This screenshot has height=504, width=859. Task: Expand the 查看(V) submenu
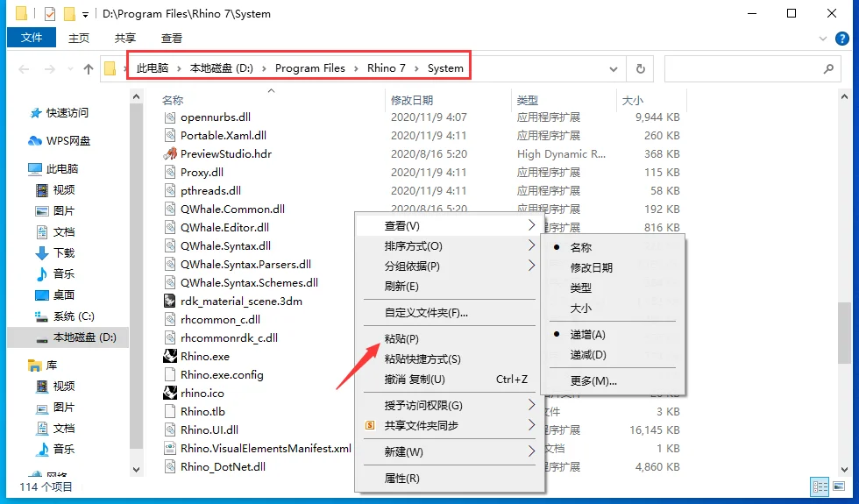531,225
